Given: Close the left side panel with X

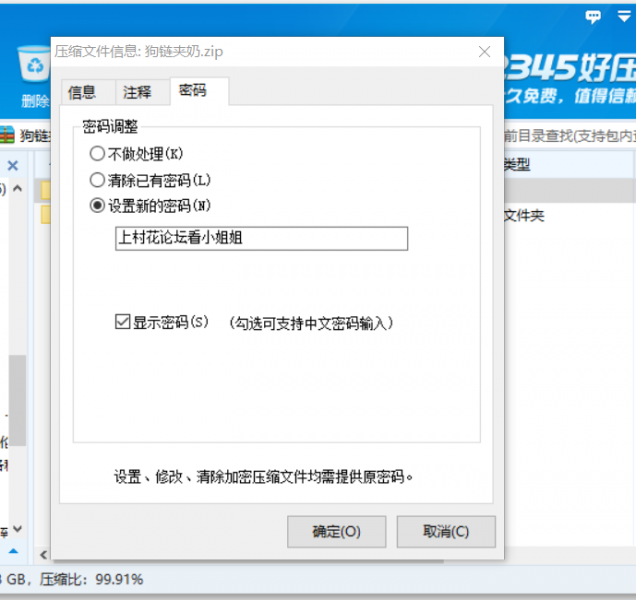Looking at the screenshot, I should (13, 164).
